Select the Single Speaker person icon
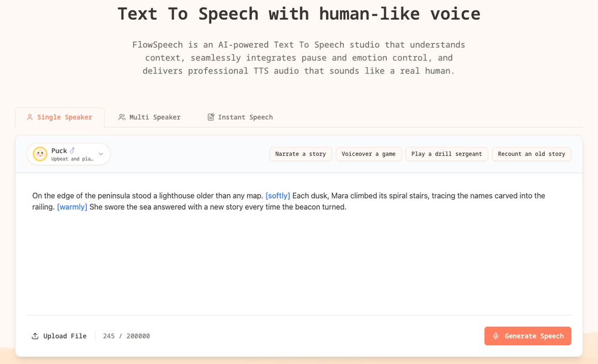 pos(30,117)
